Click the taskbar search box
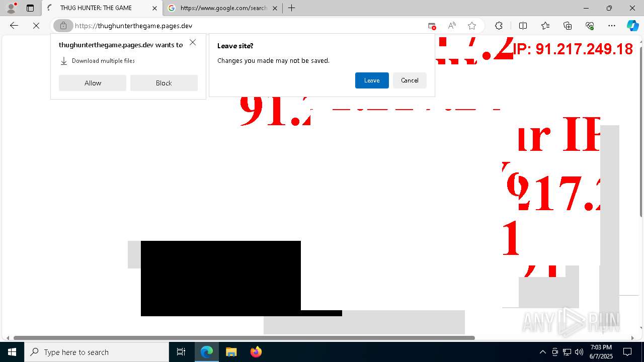This screenshot has width=644, height=362. (x=97, y=352)
